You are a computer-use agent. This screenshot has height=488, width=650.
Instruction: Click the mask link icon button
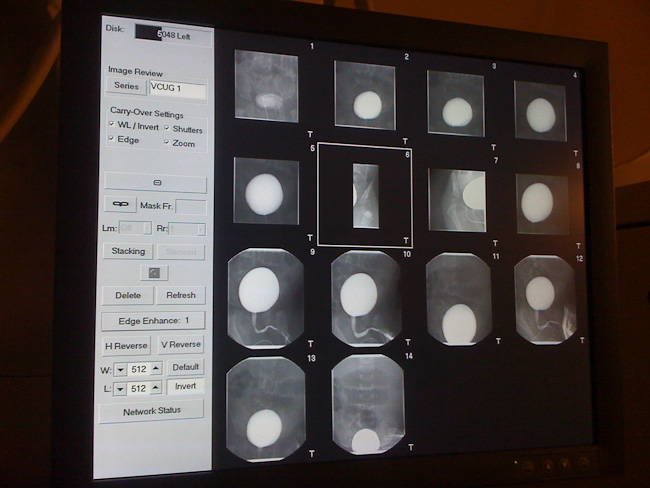point(120,204)
